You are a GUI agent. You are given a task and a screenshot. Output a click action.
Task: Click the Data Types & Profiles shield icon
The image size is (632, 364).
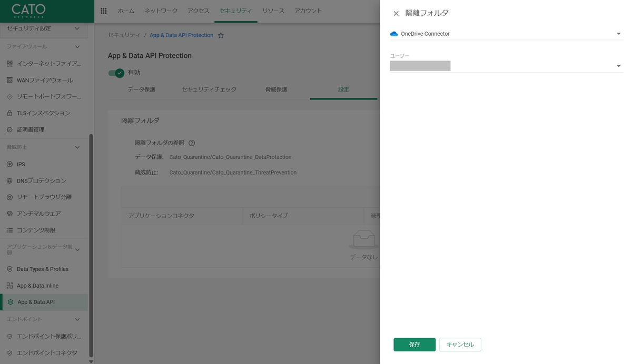pos(9,269)
